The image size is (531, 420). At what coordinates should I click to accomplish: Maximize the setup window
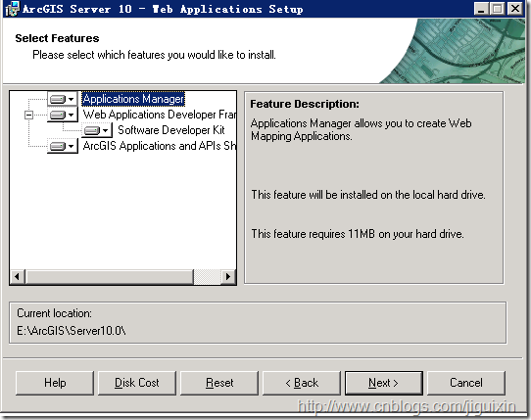tap(497, 9)
